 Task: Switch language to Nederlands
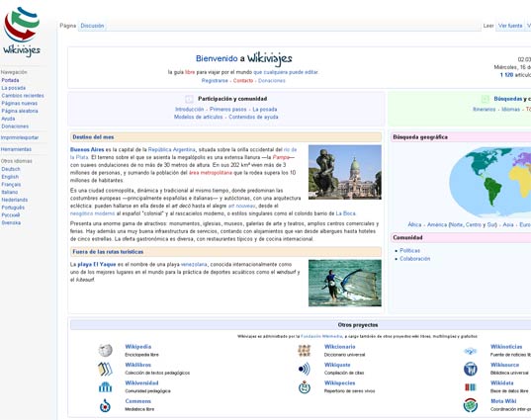pyautogui.click(x=15, y=200)
